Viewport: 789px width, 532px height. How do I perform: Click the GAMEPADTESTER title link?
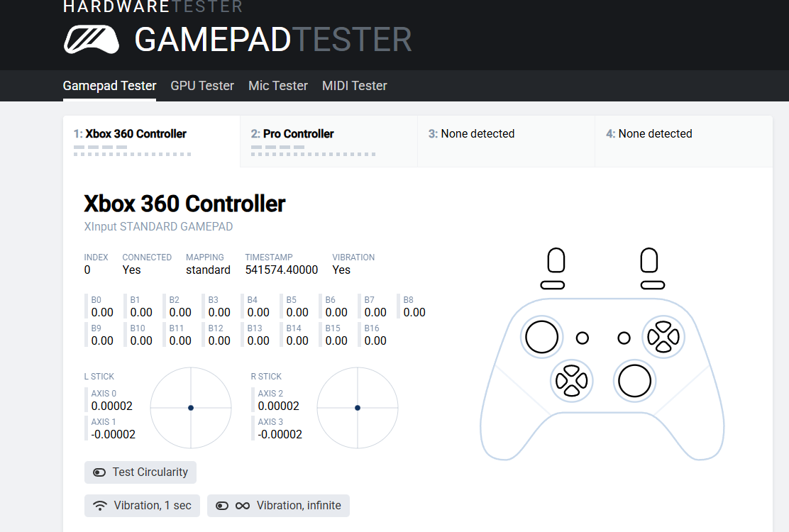[x=273, y=40]
